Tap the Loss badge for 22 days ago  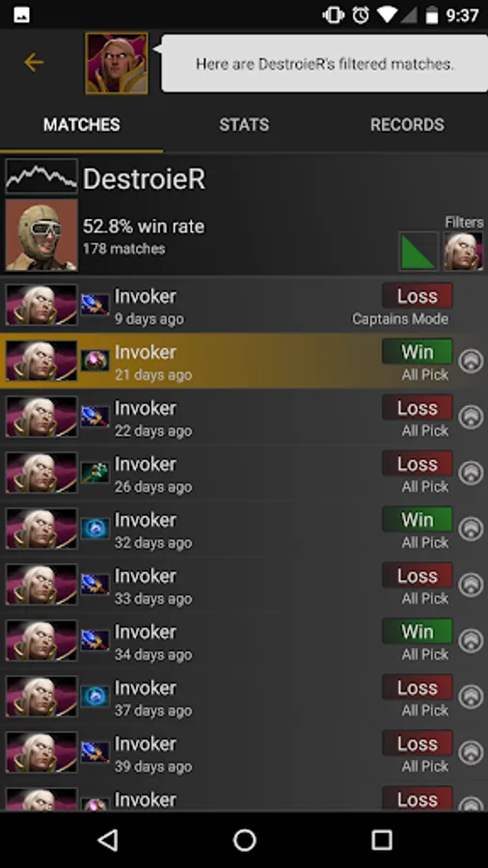coord(418,407)
